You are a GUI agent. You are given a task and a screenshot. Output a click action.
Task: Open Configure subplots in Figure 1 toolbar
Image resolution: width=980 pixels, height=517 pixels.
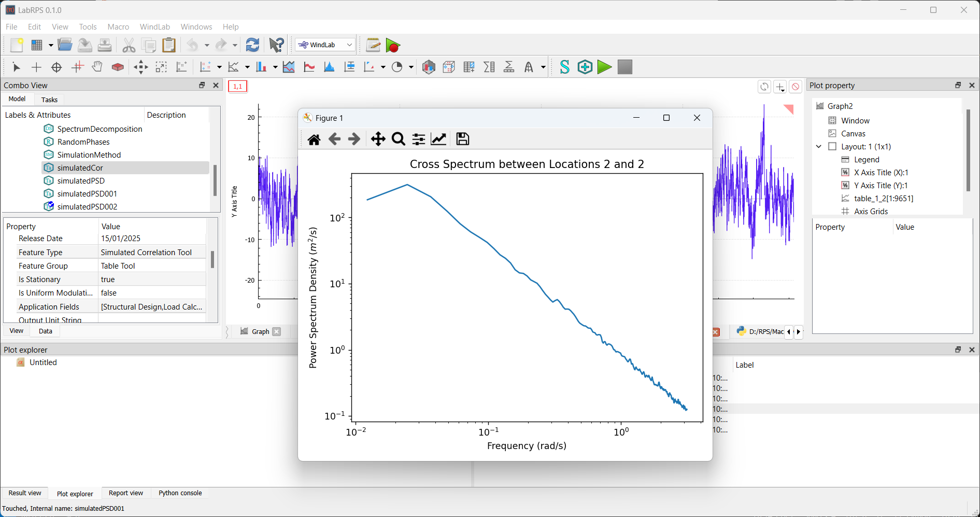tap(419, 139)
